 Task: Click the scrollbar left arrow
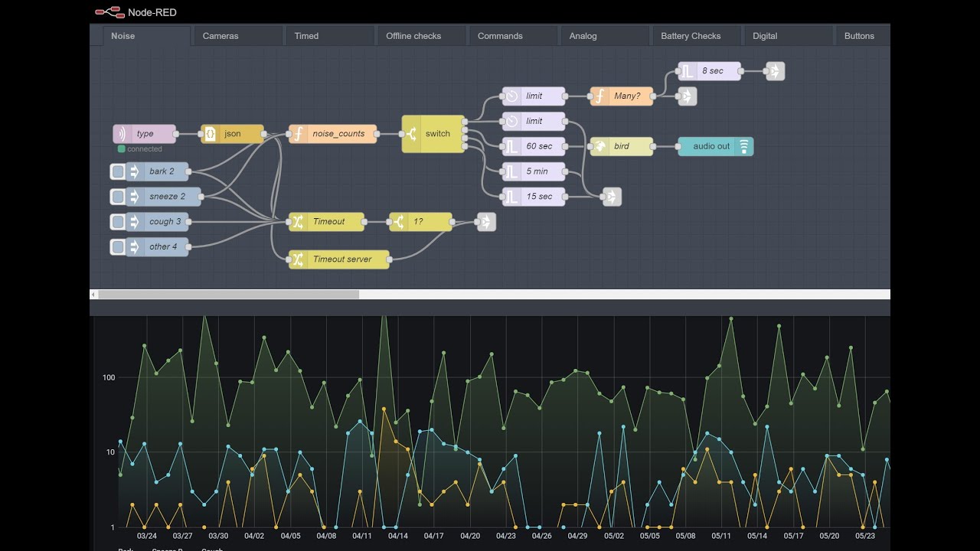(93, 295)
